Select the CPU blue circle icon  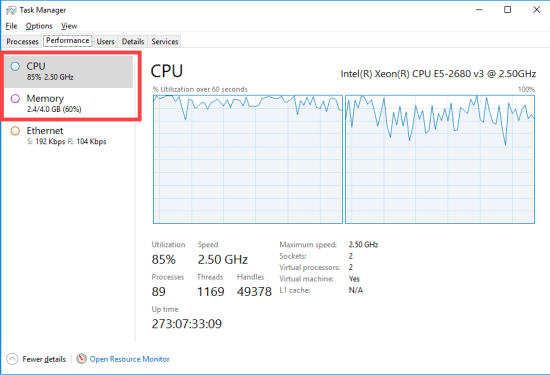point(15,66)
